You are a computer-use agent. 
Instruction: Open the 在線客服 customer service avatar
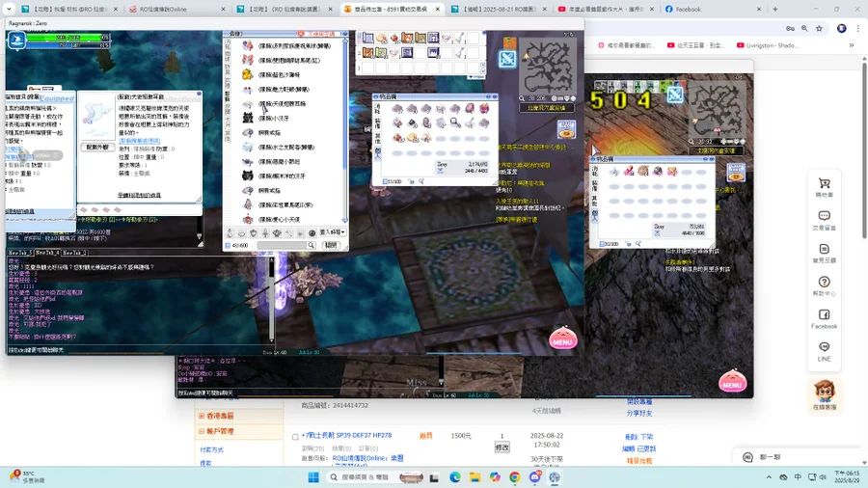coord(825,394)
